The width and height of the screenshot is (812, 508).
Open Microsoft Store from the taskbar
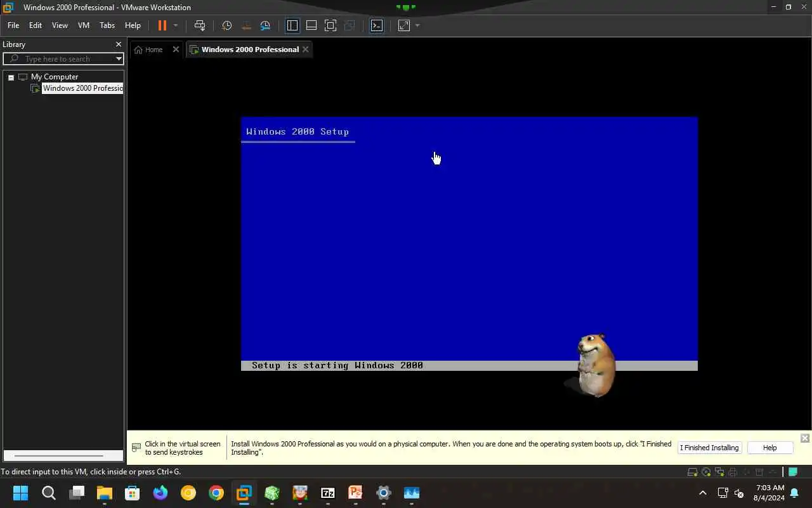coord(133,493)
